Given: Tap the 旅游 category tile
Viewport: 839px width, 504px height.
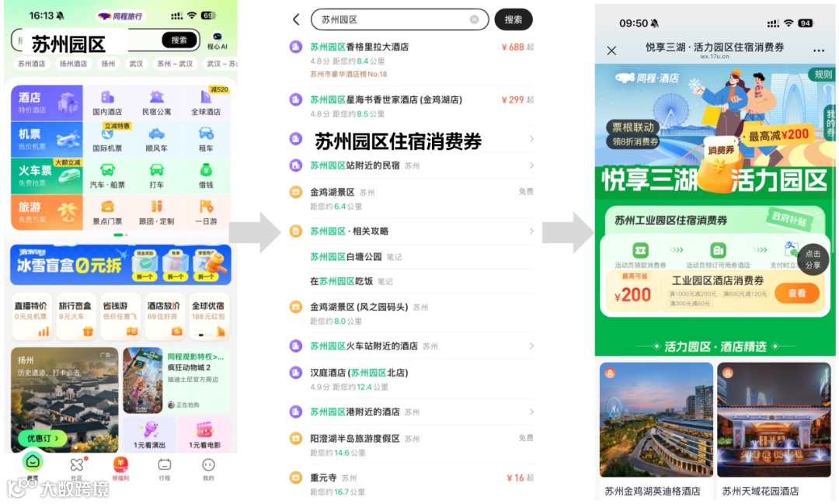Looking at the screenshot, I should (47, 213).
